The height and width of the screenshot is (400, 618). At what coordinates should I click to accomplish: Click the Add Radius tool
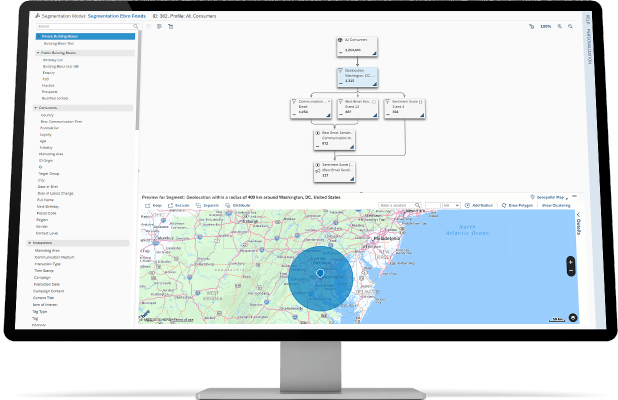[x=478, y=205]
